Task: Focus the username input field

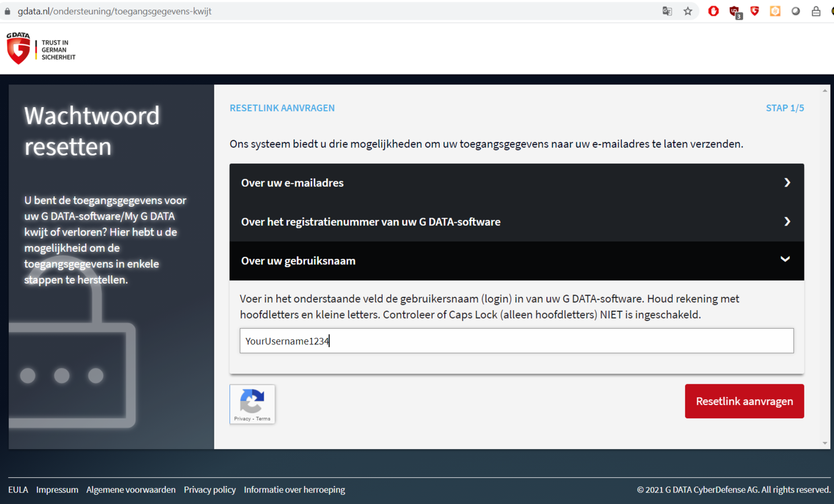Action: click(517, 341)
